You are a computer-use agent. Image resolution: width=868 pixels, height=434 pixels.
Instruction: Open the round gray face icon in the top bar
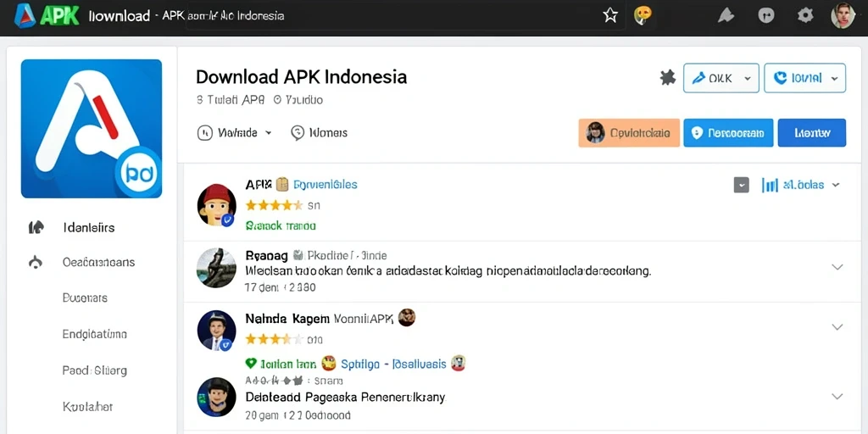pyautogui.click(x=765, y=15)
